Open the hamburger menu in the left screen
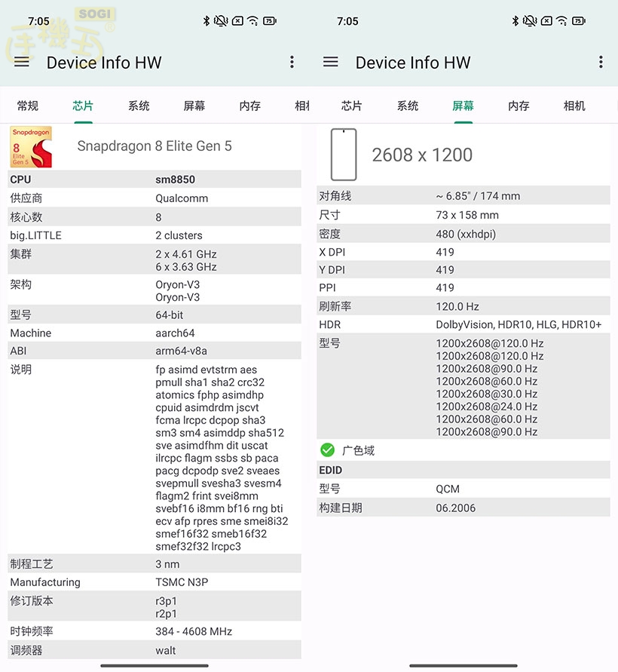 click(x=22, y=62)
